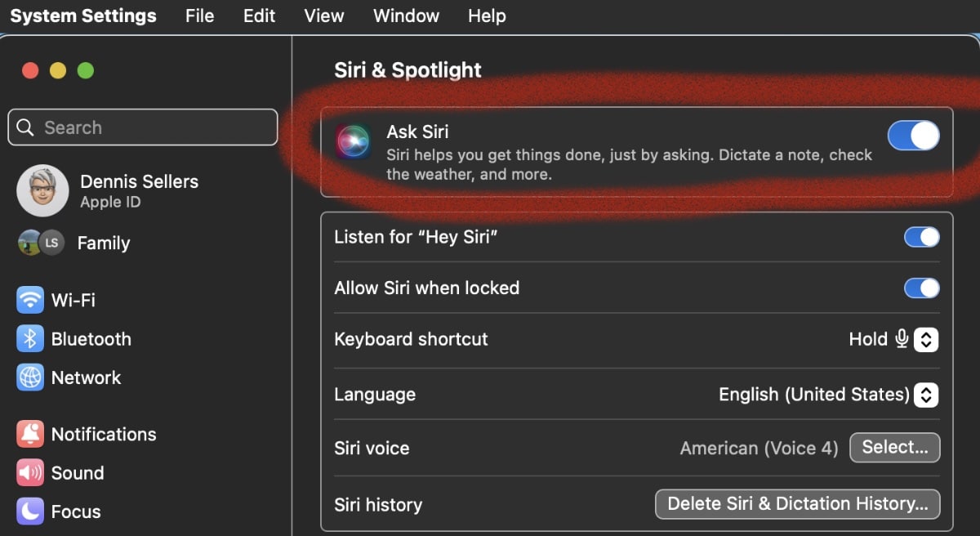
Task: Open the Keyboard shortcut popup menu
Action: click(x=925, y=339)
